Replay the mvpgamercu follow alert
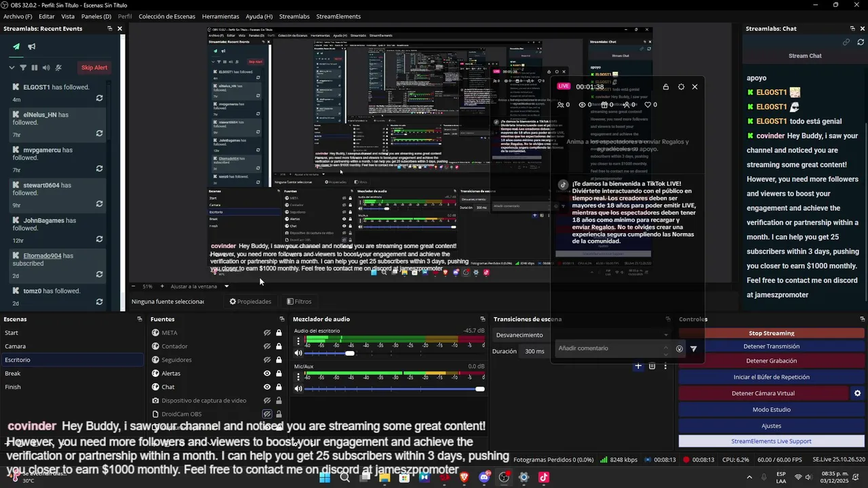The height and width of the screenshot is (488, 868). pyautogui.click(x=99, y=169)
